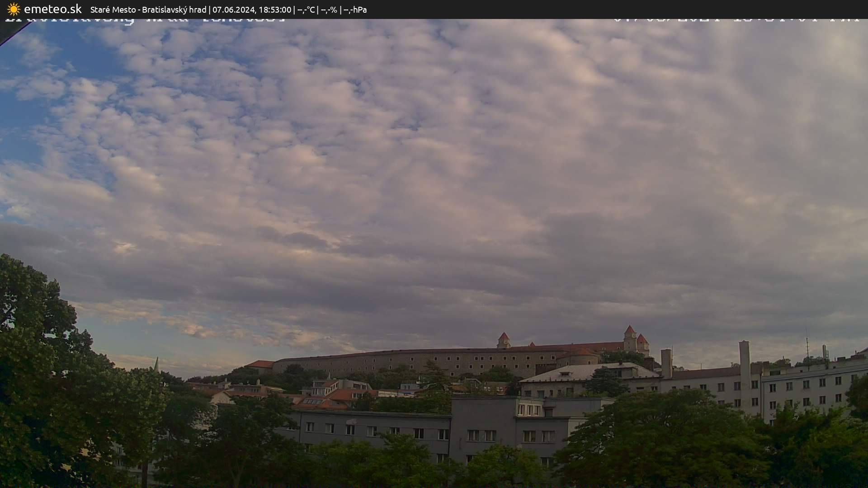868x488 pixels.
Task: Select the Staré Mesto - Bratislavský hrad title
Action: 148,9
